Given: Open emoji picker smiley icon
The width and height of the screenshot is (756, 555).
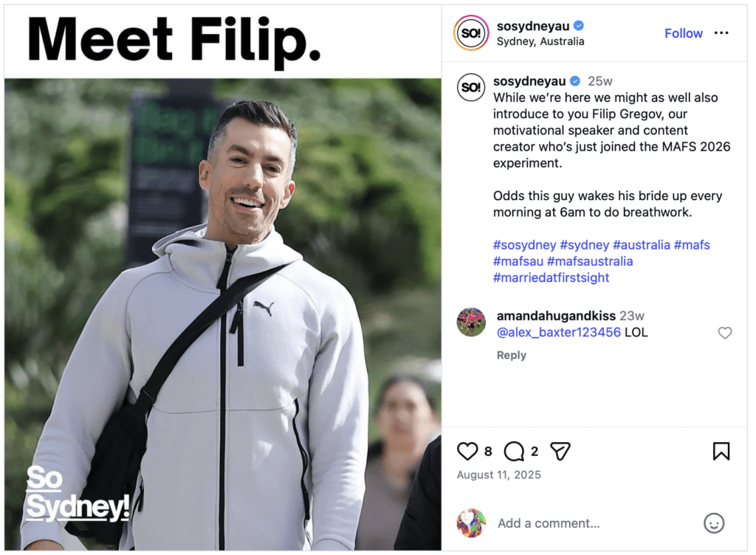Looking at the screenshot, I should 714,523.
